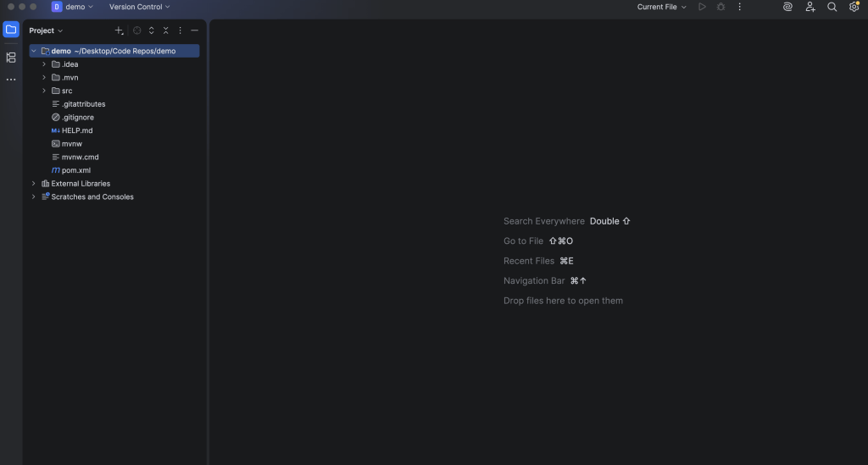This screenshot has height=465, width=868.
Task: Expand the src folder
Action: click(44, 91)
